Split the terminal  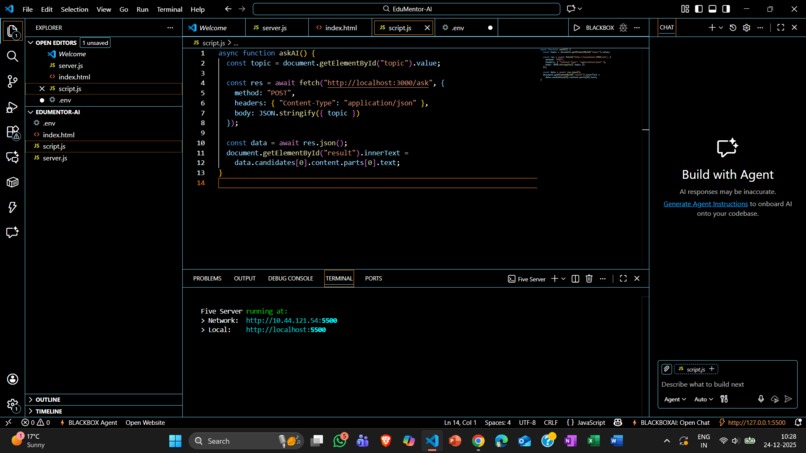(575, 279)
